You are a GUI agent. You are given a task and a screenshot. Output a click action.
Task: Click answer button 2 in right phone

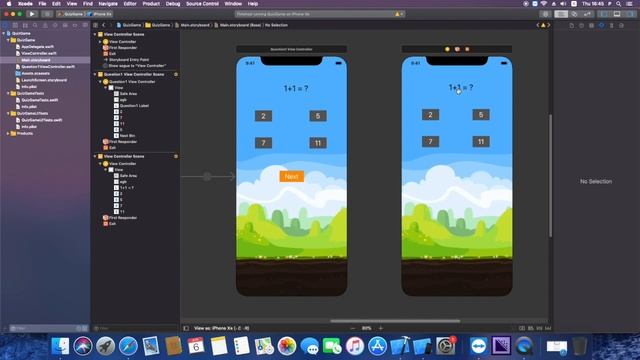click(x=430, y=115)
